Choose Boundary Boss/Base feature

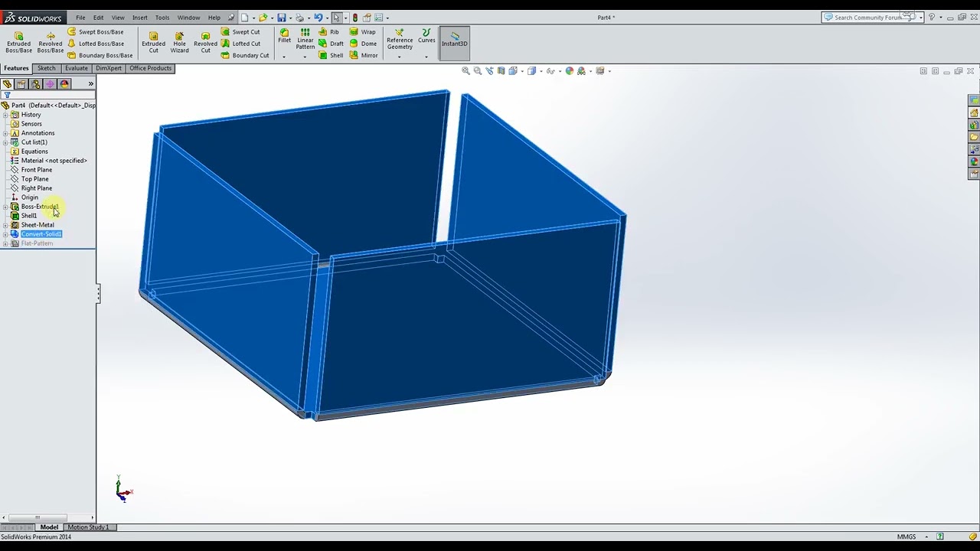point(100,55)
